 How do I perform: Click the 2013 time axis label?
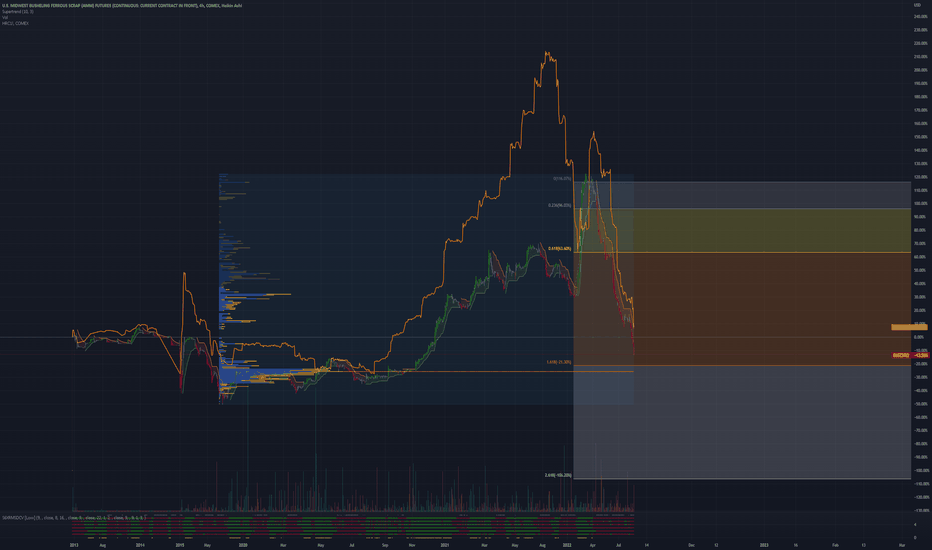click(74, 545)
